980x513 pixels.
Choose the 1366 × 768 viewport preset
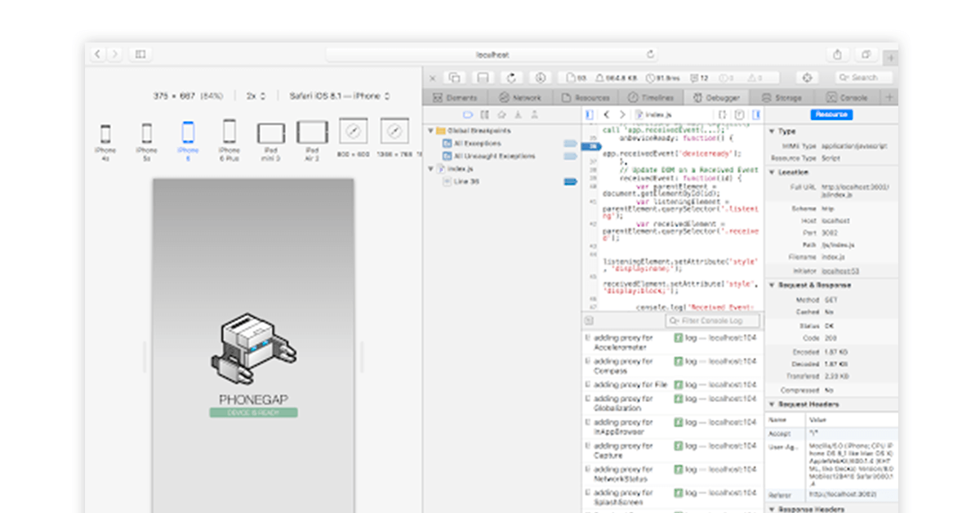(x=394, y=136)
